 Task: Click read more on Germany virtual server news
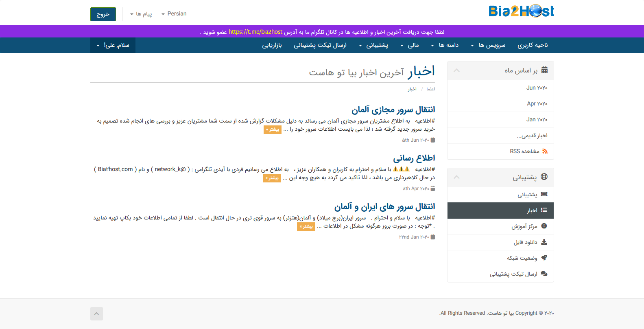pyautogui.click(x=272, y=129)
